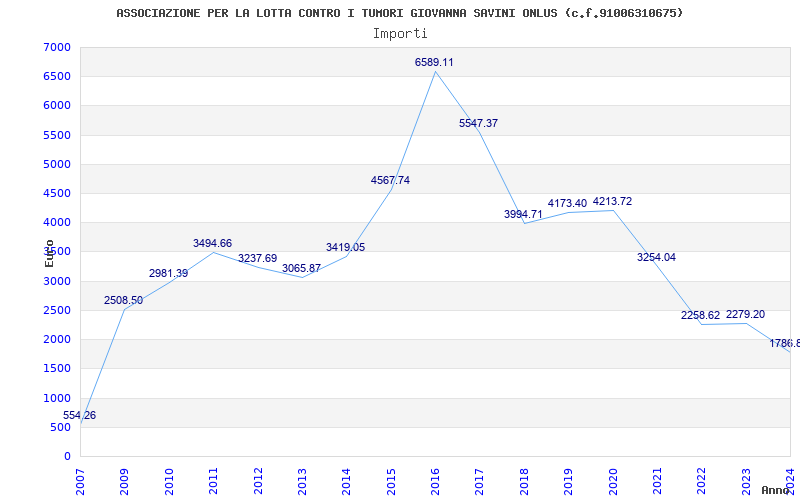Click the 2022 x-axis year label
The height and width of the screenshot is (500, 800).
[702, 481]
